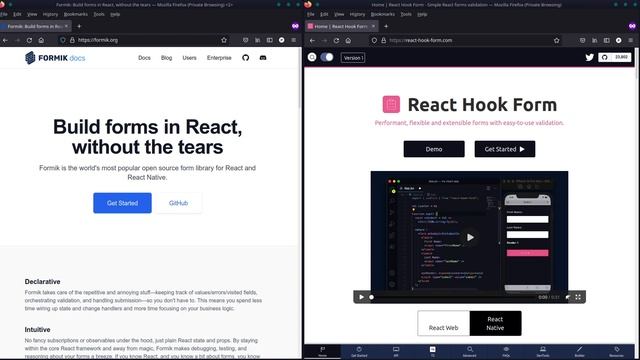The width and height of the screenshot is (640, 360).
Task: Click the search icon on React Hook Form header
Action: (x=312, y=57)
